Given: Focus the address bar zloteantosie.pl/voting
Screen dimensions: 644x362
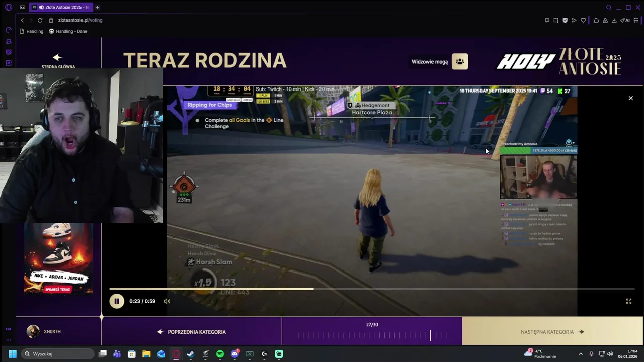Looking at the screenshot, I should [x=80, y=20].
